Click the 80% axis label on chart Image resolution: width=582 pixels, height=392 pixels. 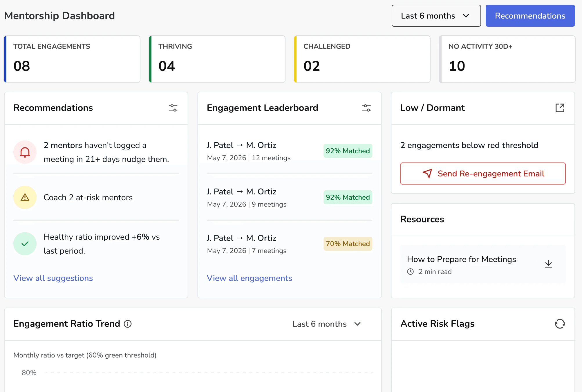click(29, 373)
